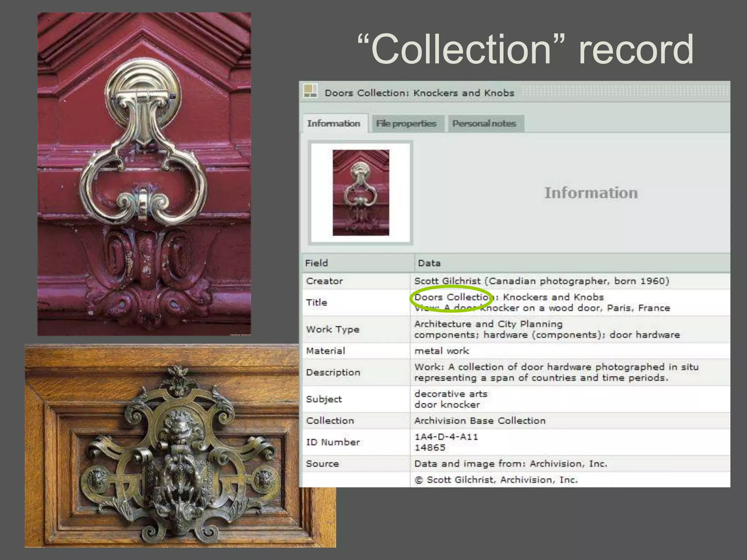Click 'Architecture and City Planning' value

click(488, 324)
